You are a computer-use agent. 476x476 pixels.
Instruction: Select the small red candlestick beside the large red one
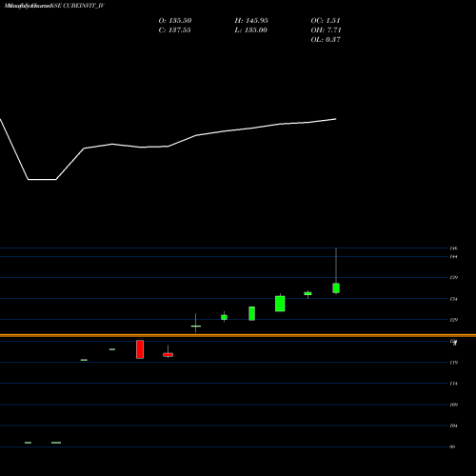click(x=169, y=354)
